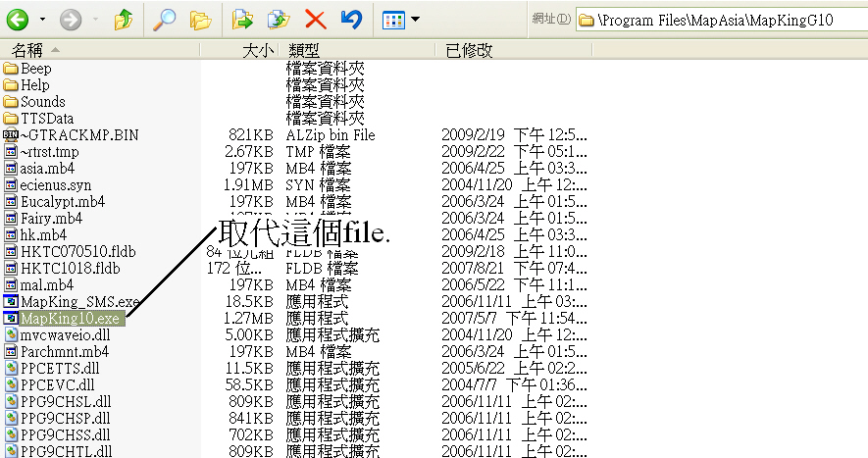Click the address bar path field

click(722, 20)
